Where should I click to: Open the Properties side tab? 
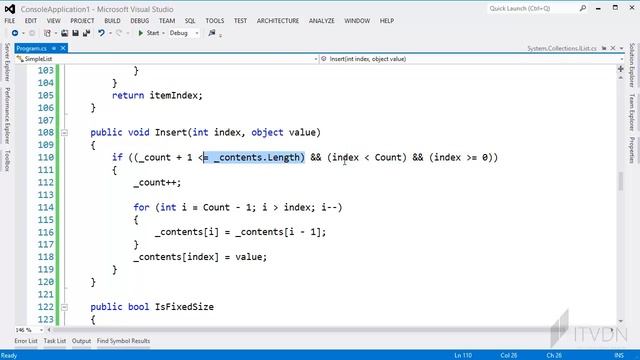pos(632,150)
